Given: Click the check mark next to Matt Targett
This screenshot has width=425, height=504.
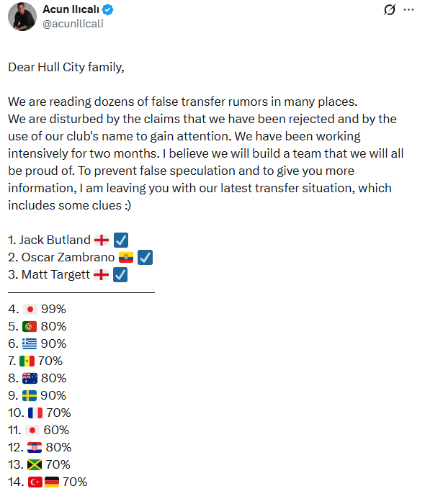Looking at the screenshot, I should click(120, 275).
